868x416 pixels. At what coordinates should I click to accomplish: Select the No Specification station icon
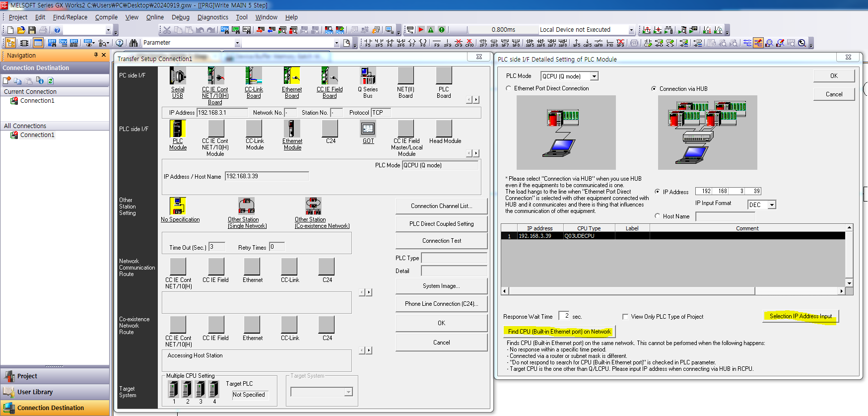click(x=178, y=206)
